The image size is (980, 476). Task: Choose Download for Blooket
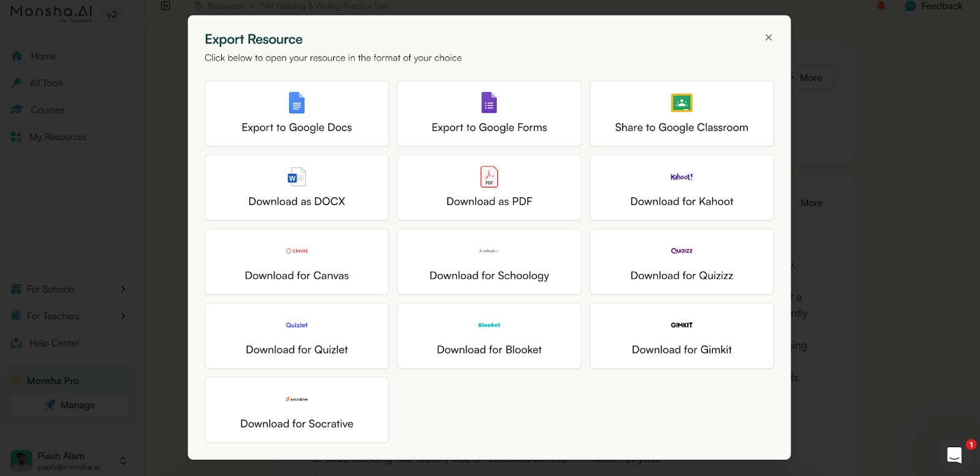coord(489,336)
